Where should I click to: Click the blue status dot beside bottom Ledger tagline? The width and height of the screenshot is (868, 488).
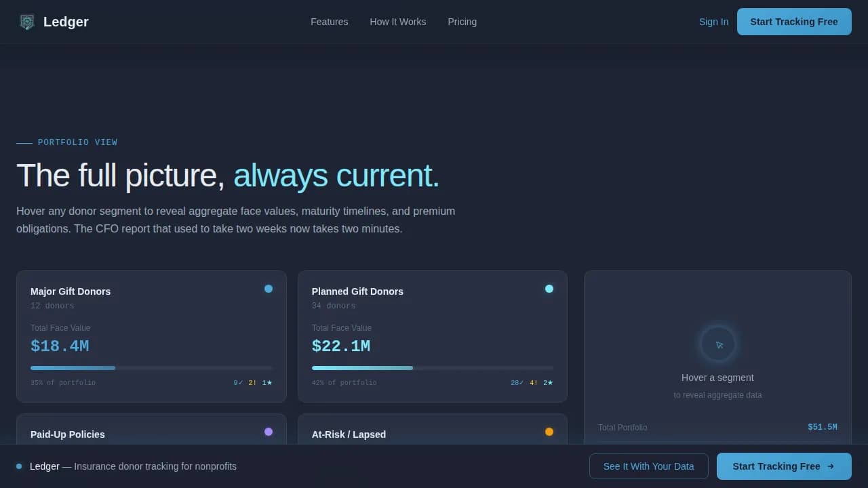click(x=19, y=466)
